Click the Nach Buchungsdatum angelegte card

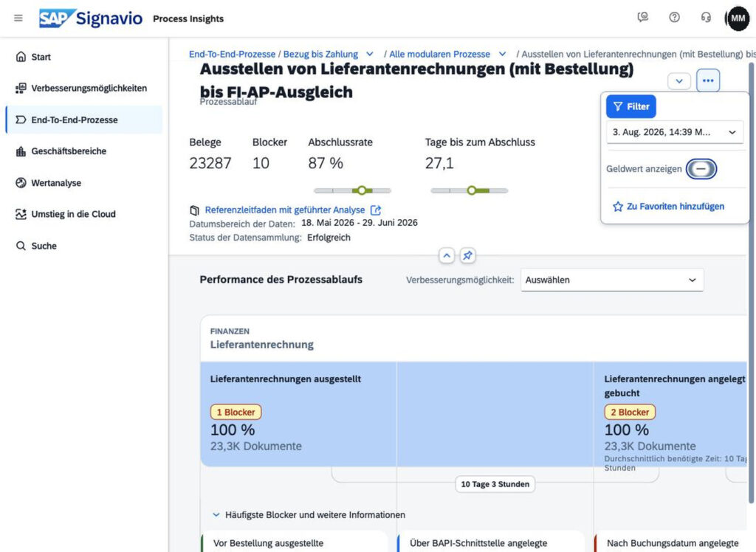pyautogui.click(x=670, y=542)
